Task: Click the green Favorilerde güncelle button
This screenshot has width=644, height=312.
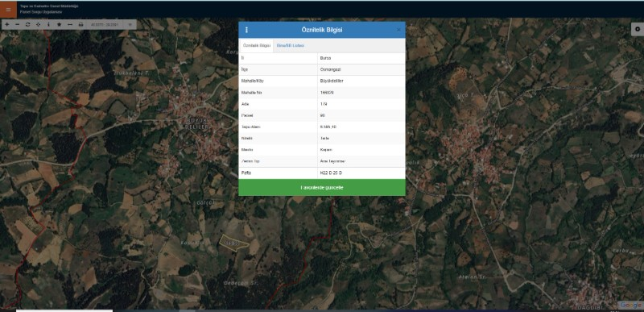Action: (322, 188)
